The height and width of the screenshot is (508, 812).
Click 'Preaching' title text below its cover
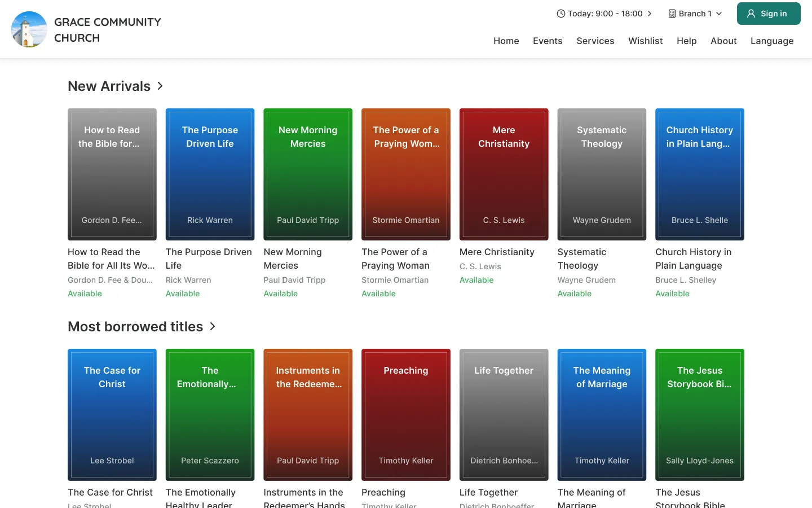(x=383, y=492)
